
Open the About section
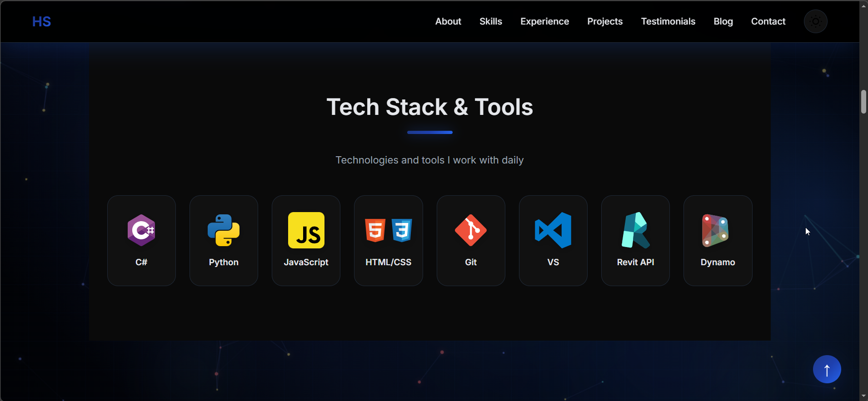coord(448,21)
